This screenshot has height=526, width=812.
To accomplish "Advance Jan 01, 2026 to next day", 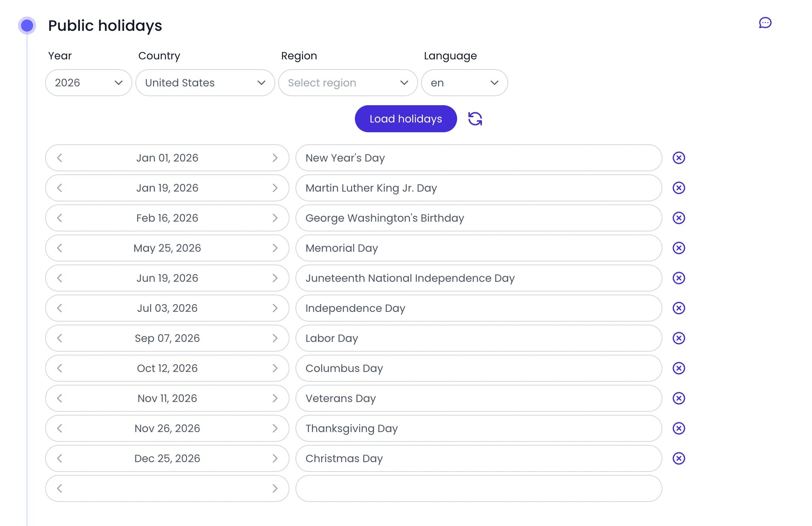I will point(275,158).
